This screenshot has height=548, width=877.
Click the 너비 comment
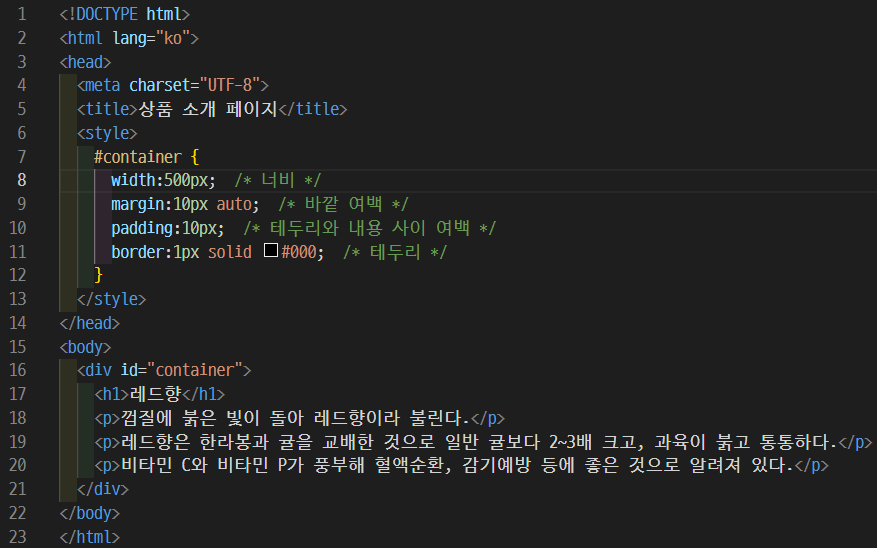277,180
